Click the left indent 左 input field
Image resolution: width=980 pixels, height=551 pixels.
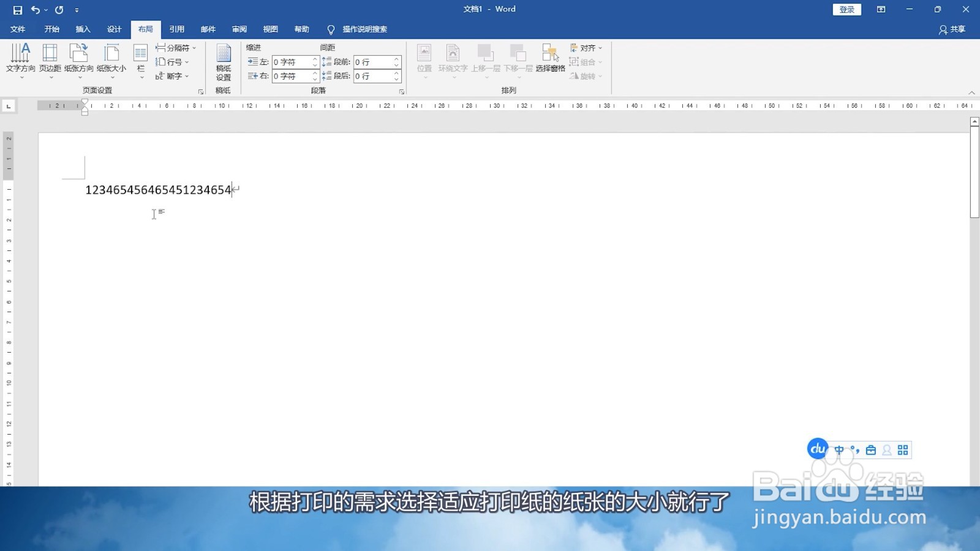(x=292, y=62)
